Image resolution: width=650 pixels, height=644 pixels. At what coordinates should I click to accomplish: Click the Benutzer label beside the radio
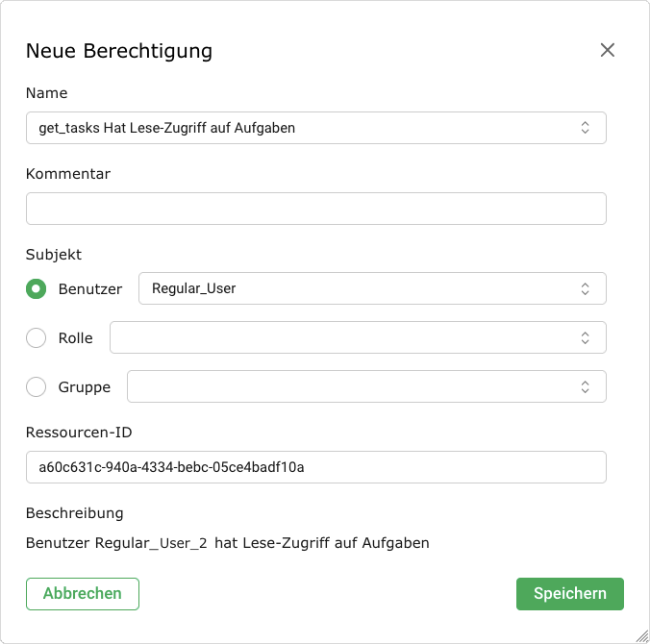pyautogui.click(x=90, y=288)
